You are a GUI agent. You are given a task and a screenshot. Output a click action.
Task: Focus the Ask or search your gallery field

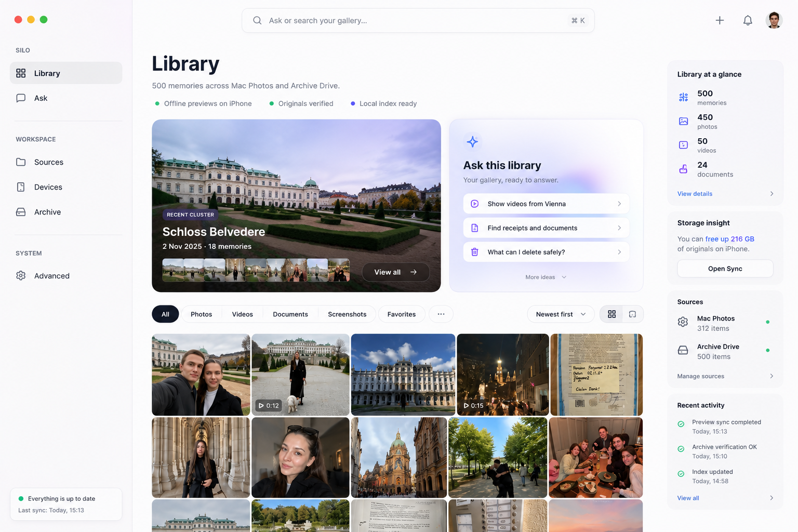click(x=418, y=20)
